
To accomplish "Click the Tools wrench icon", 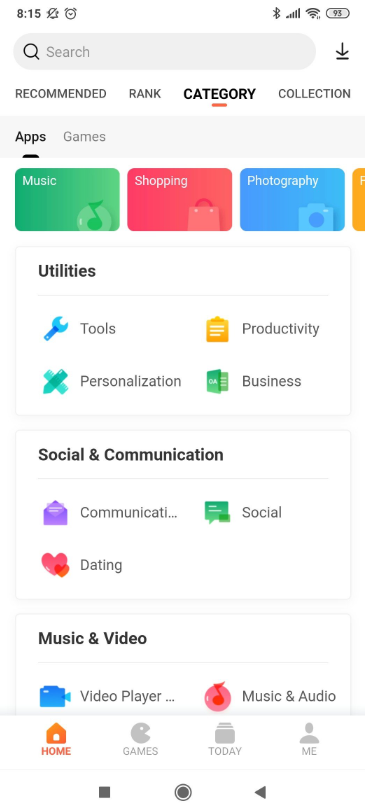I will (55, 329).
